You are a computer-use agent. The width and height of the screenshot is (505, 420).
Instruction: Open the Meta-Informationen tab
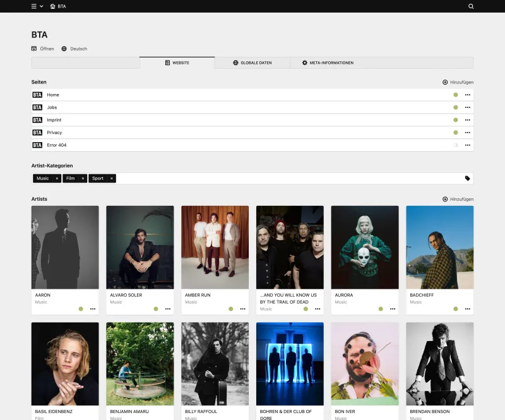coord(327,63)
